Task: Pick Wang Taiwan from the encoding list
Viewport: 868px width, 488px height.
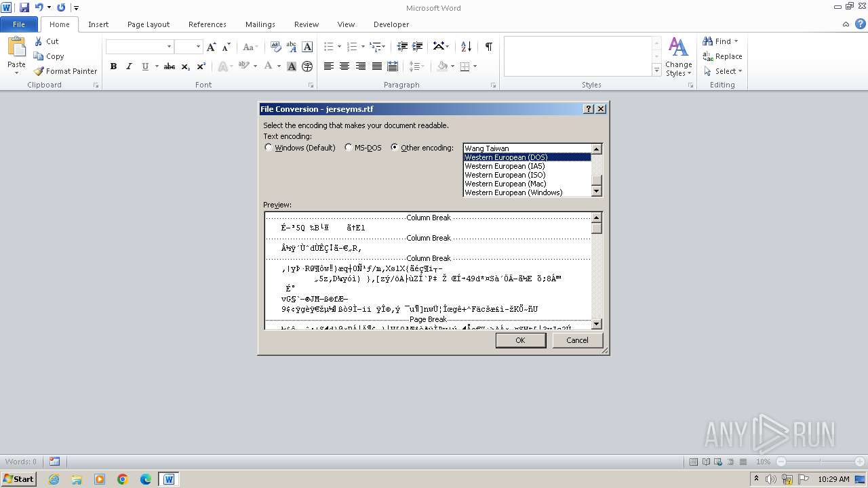Action: coord(527,148)
